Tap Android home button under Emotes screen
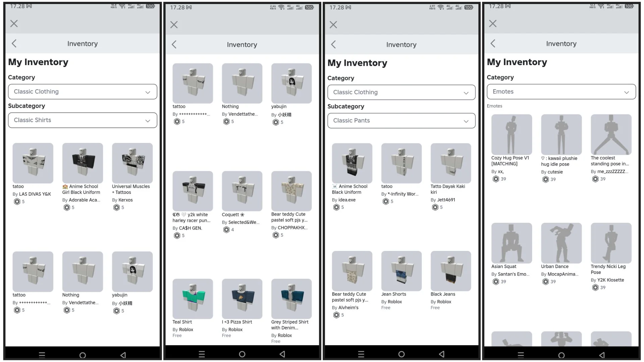 tap(561, 355)
